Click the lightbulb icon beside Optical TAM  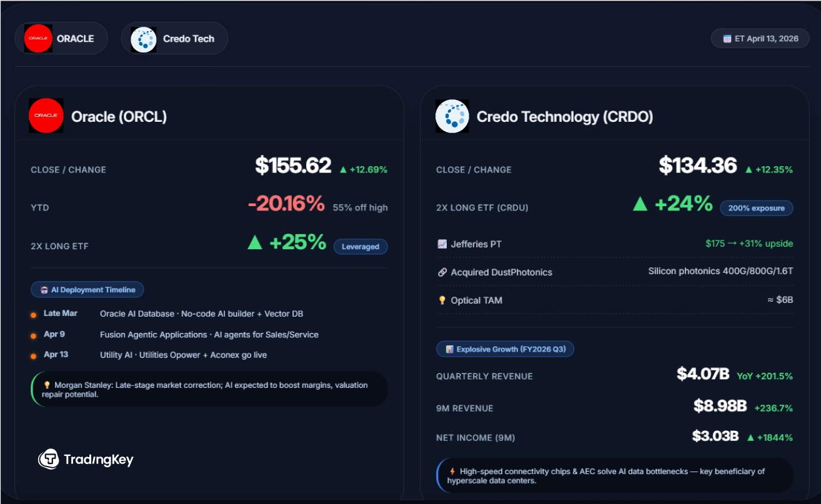(442, 300)
